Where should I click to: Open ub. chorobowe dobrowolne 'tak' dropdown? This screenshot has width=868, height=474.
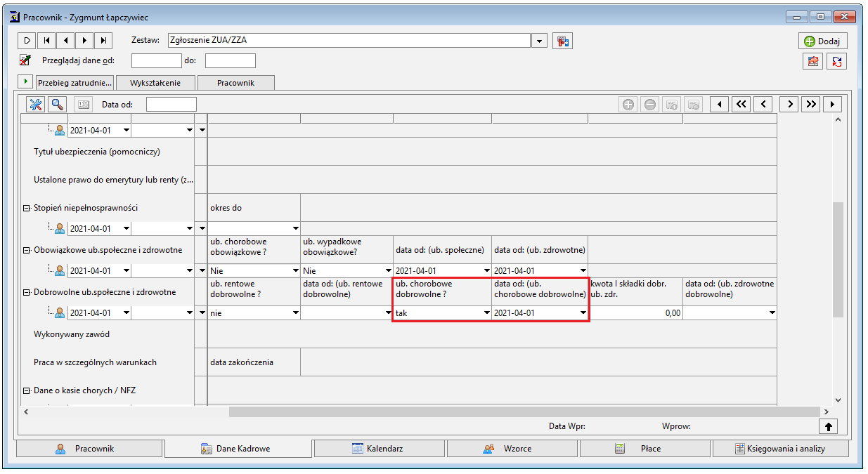[x=485, y=313]
